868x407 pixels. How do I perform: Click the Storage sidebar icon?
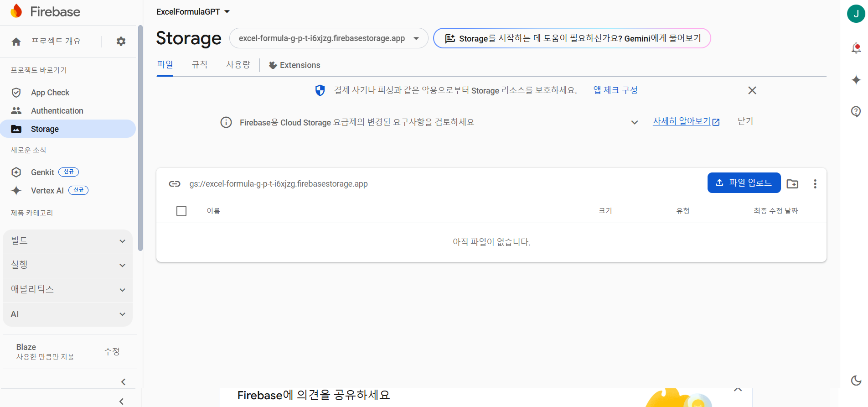pyautogui.click(x=16, y=129)
